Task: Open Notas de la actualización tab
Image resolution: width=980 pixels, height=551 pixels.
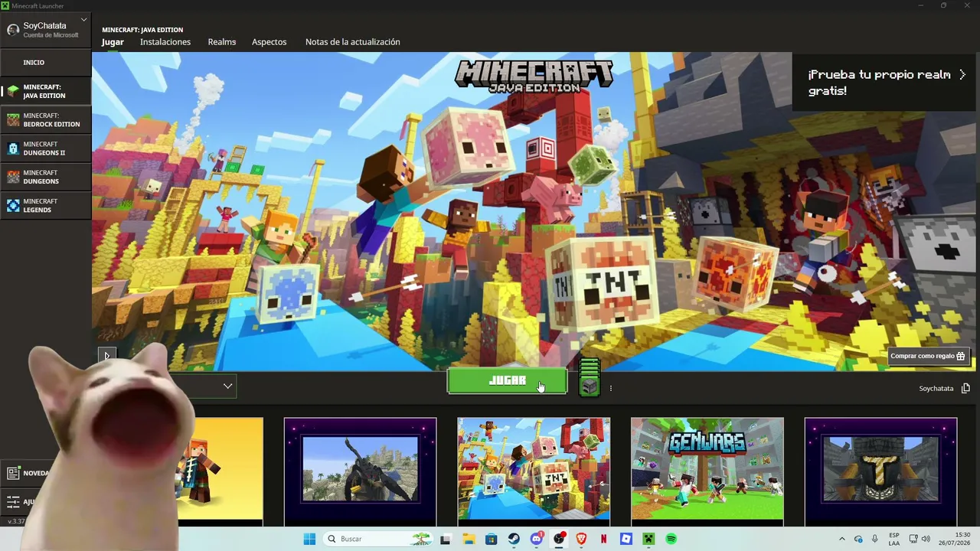Action: point(353,42)
